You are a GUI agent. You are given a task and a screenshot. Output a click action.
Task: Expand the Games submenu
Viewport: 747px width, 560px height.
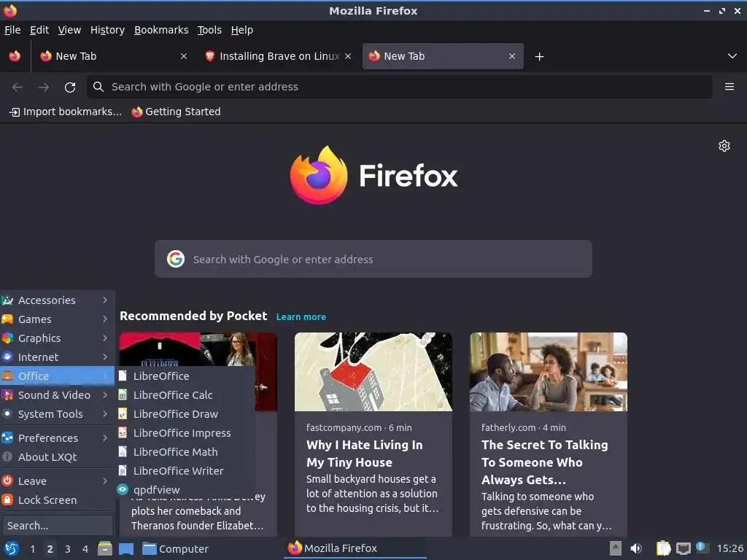57,319
